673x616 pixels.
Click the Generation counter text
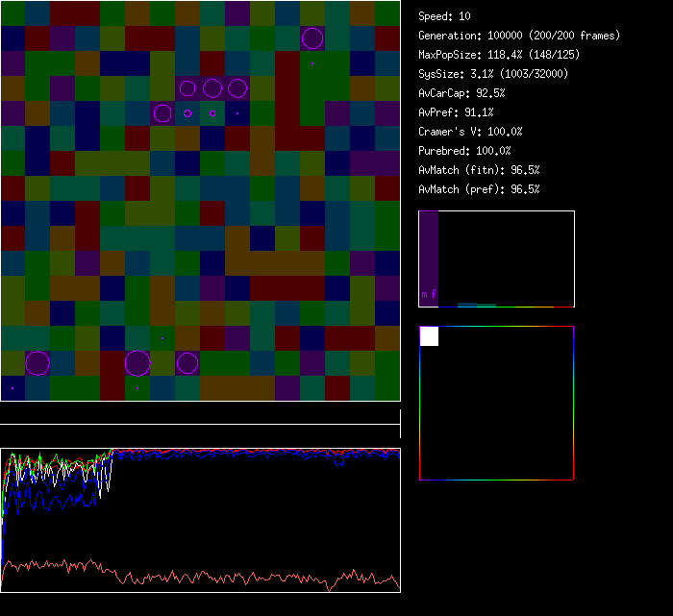pyautogui.click(x=519, y=36)
